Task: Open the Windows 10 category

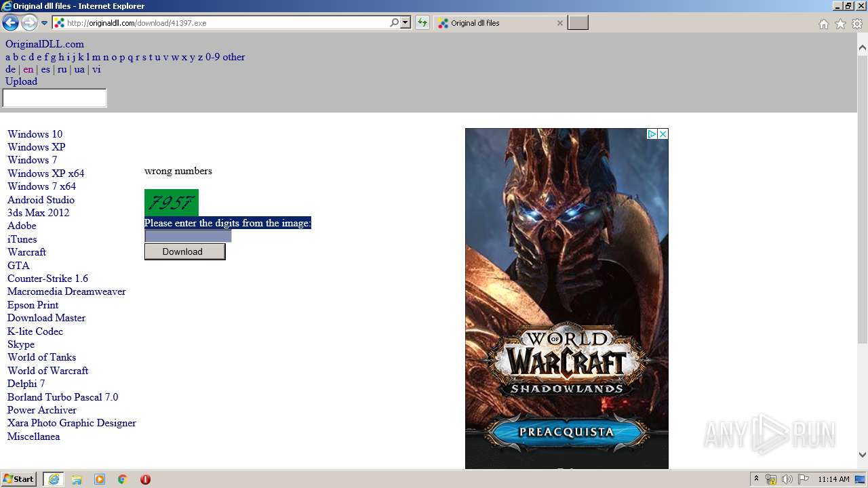Action: pyautogui.click(x=35, y=134)
